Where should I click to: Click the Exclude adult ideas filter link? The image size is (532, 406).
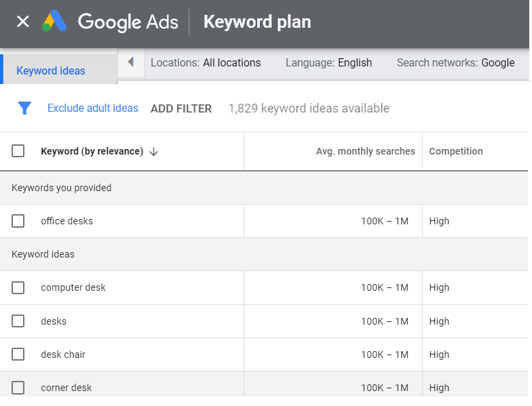coord(93,108)
